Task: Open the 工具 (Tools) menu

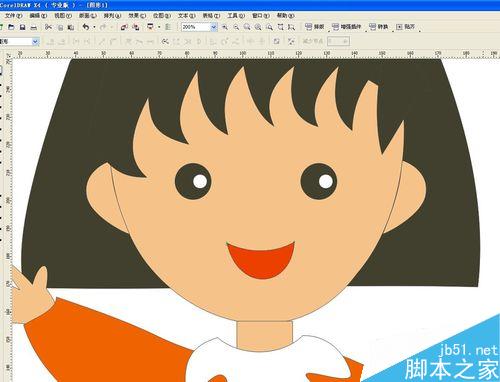Action: tap(236, 16)
